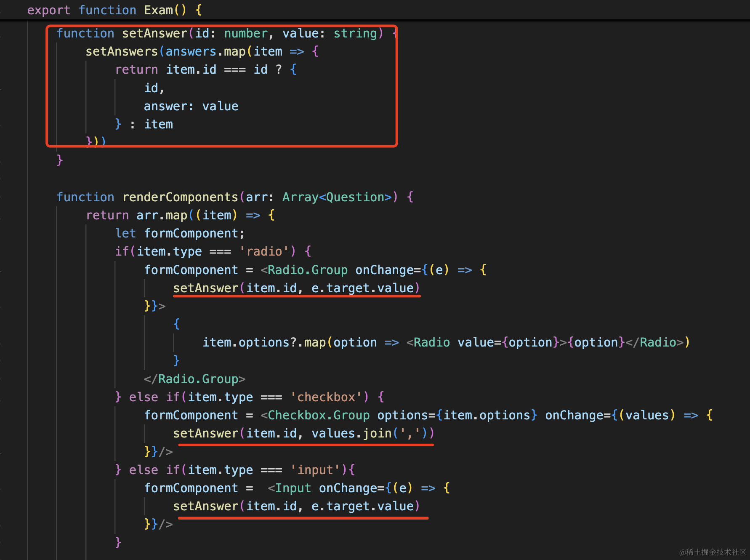
Task: Click the 'checkbox' string literal
Action: click(326, 397)
